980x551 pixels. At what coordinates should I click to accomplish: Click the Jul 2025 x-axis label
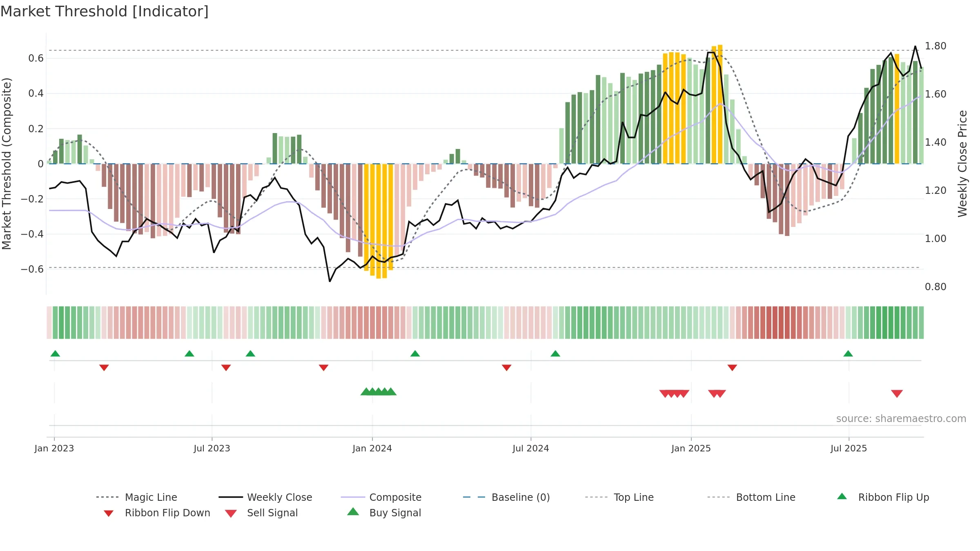(x=849, y=448)
